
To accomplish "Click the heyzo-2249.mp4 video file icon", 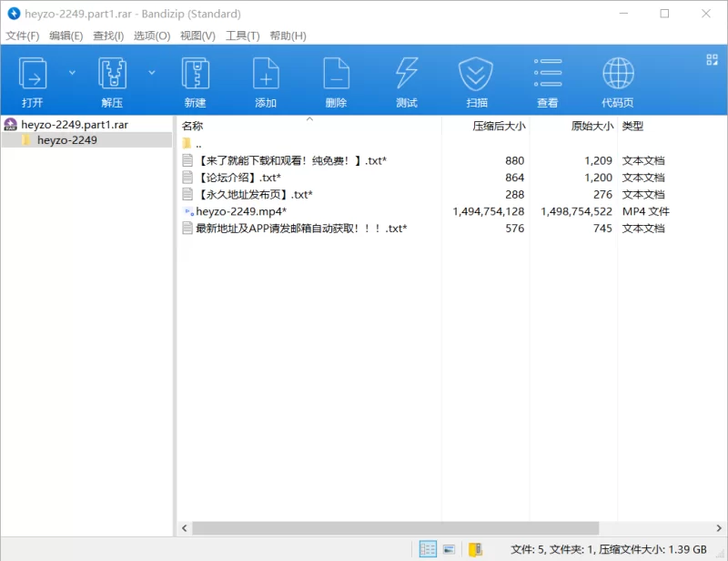I will pyautogui.click(x=188, y=211).
